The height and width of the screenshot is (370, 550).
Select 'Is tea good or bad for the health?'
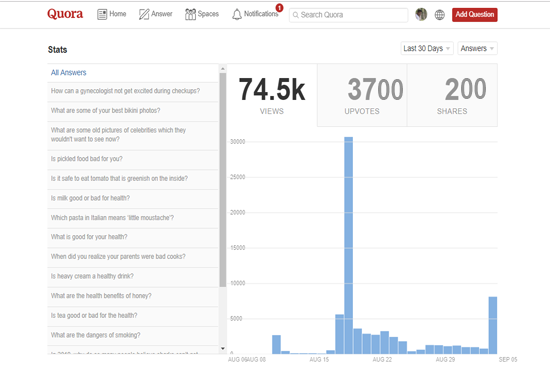coord(133,316)
